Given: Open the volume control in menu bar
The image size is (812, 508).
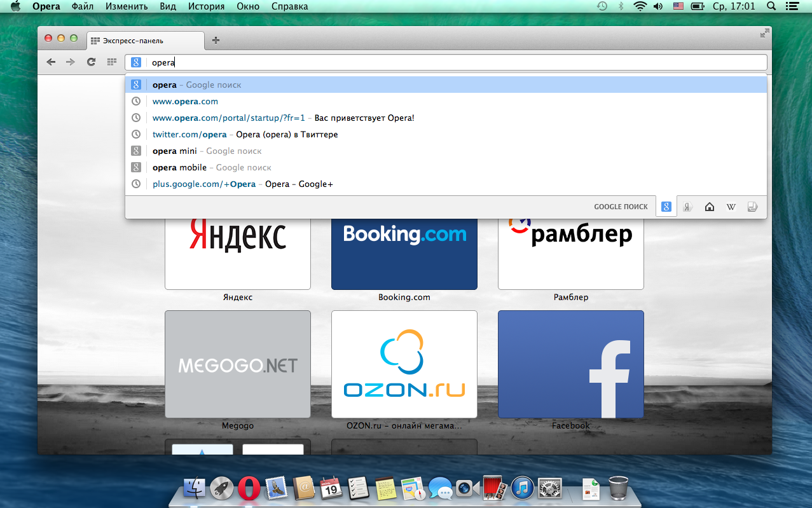Looking at the screenshot, I should pyautogui.click(x=658, y=6).
